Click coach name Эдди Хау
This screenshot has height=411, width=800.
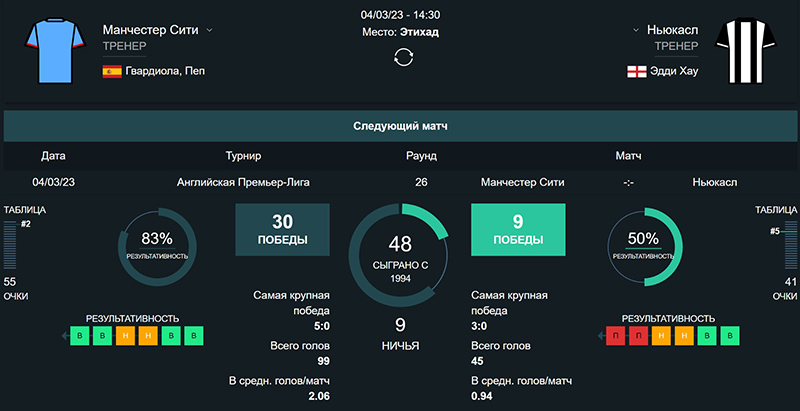(x=674, y=71)
